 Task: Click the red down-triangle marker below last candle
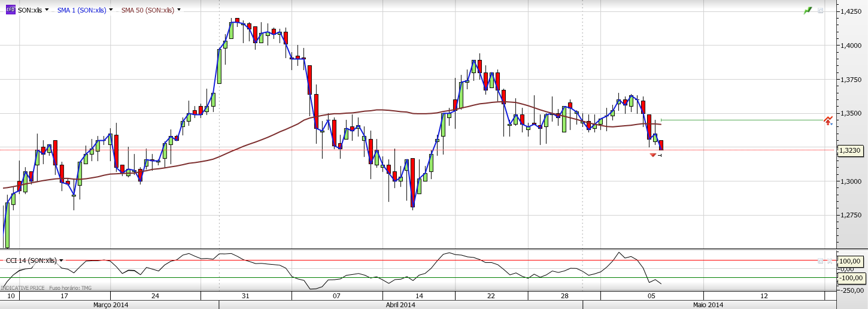click(652, 155)
